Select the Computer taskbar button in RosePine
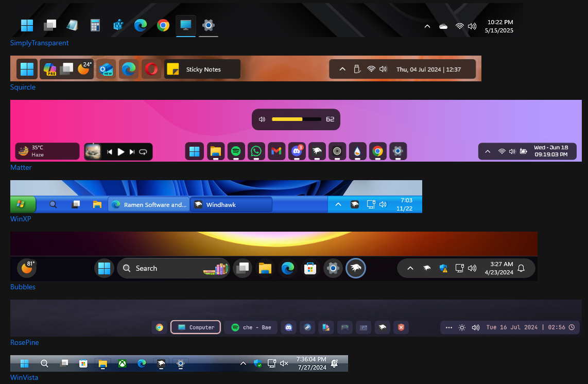The height and width of the screenshot is (384, 588). tap(196, 327)
